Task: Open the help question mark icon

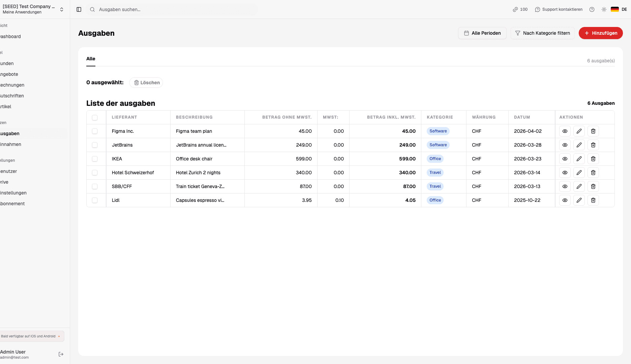Action: tap(592, 9)
